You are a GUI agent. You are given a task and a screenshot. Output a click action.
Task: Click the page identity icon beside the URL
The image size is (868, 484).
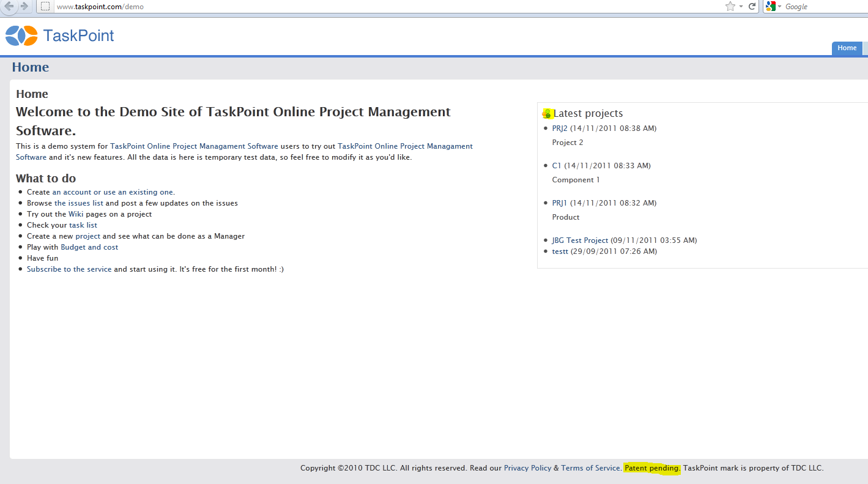pyautogui.click(x=45, y=6)
